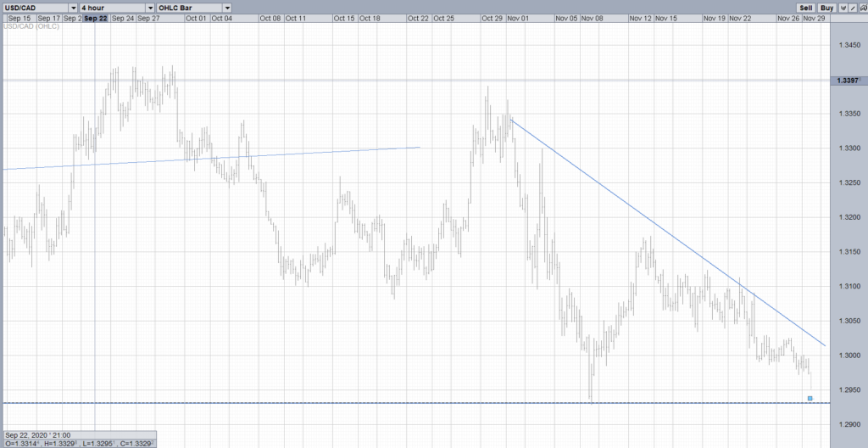
Task: Click the 1.3000 level on price axis
Action: pyautogui.click(x=848, y=355)
